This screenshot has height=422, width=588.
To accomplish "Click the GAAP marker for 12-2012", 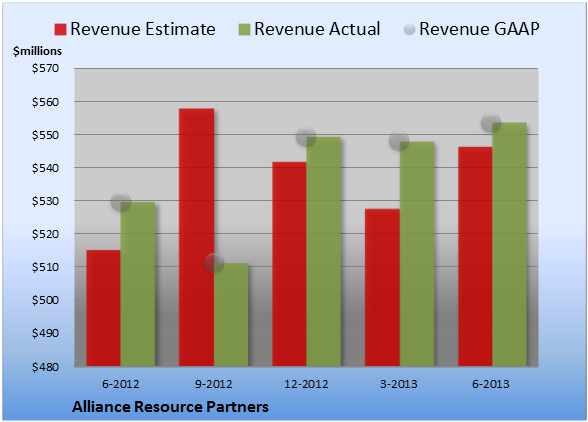I will [306, 137].
